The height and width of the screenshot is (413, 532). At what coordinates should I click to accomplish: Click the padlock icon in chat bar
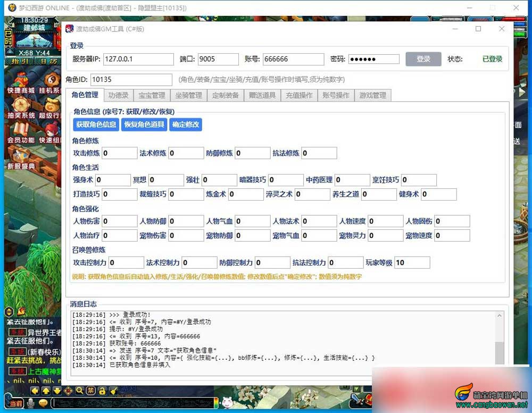tap(102, 391)
